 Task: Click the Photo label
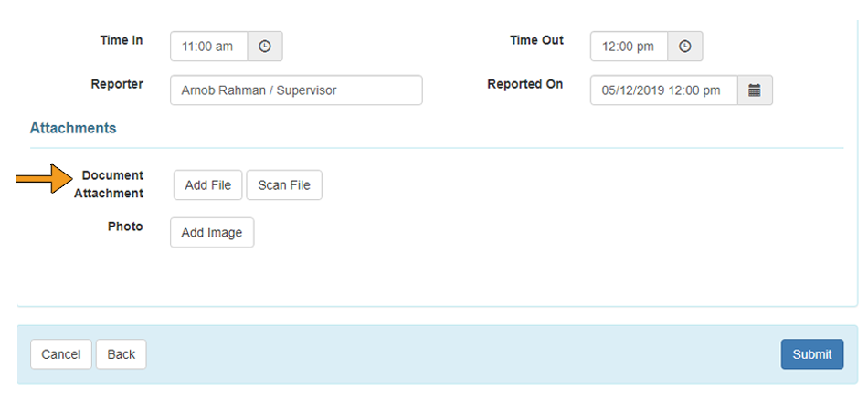125,227
